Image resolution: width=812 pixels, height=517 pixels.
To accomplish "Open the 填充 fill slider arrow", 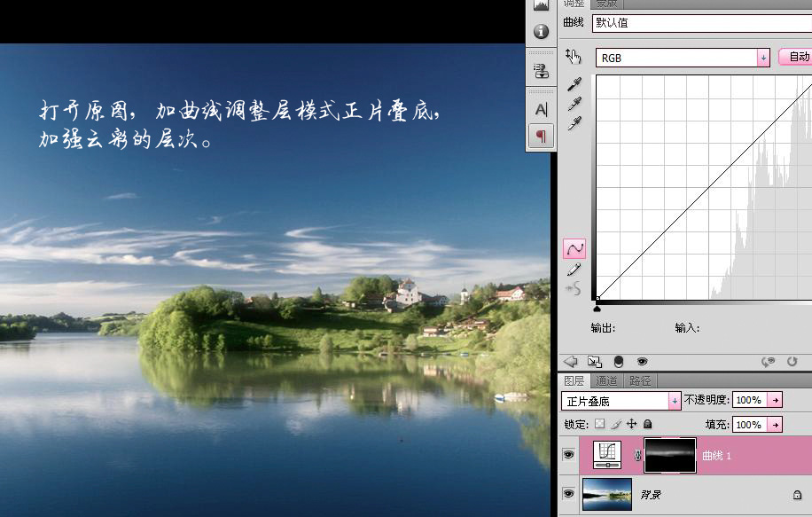I will tap(776, 425).
